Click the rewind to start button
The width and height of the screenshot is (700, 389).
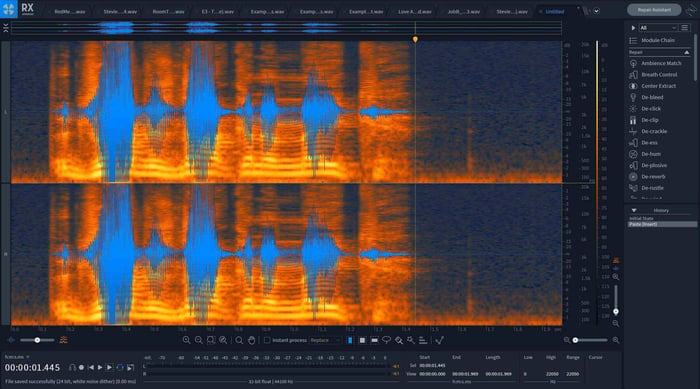(91, 368)
